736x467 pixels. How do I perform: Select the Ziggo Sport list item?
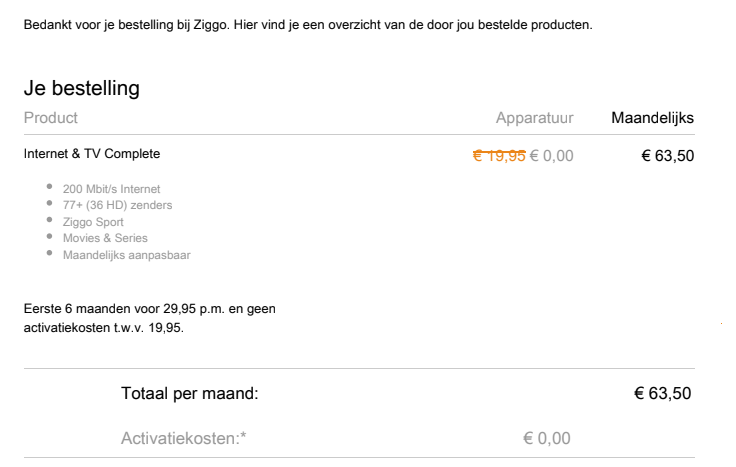tap(93, 222)
